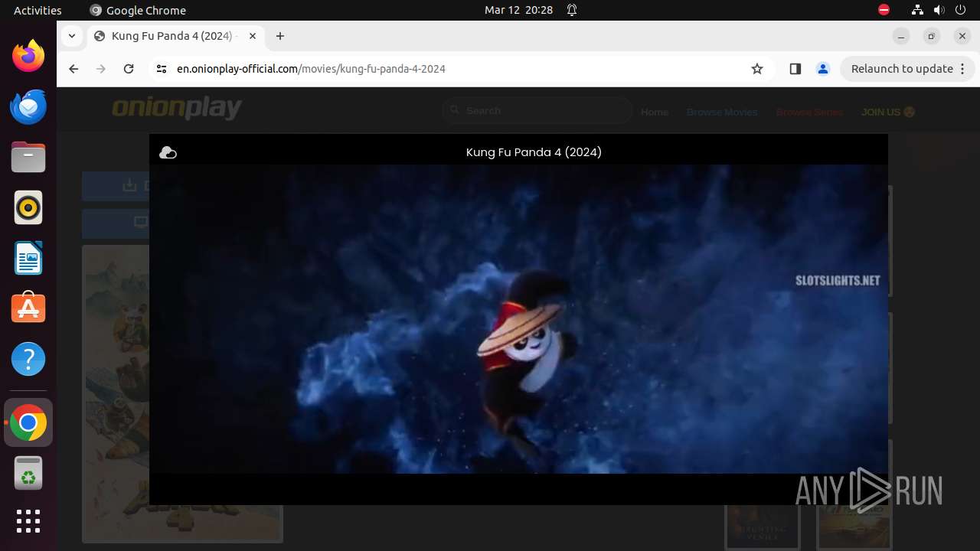The width and height of the screenshot is (980, 551).
Task: Open Rhythmbox music player from dock
Action: (x=28, y=207)
